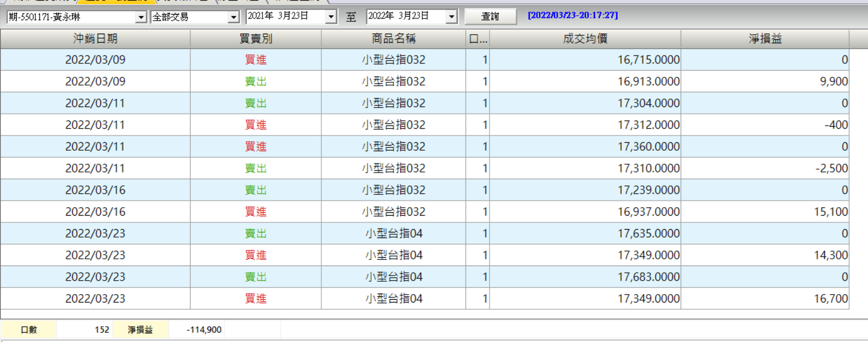Sort by 成交均價 column header
The height and width of the screenshot is (363, 868).
(585, 39)
